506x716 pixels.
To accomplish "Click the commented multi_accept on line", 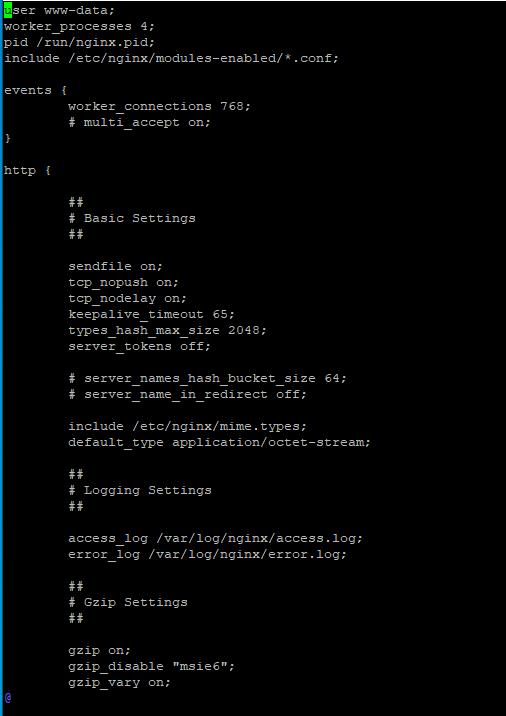I will click(x=140, y=122).
